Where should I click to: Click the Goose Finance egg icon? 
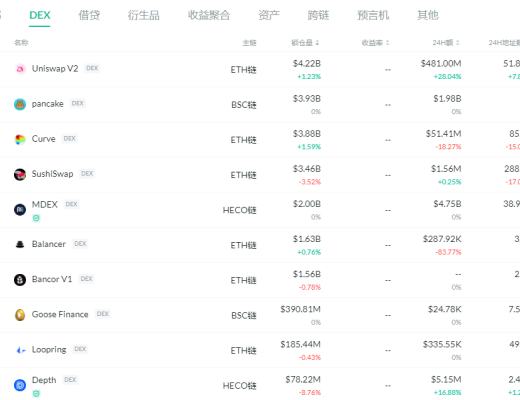click(x=20, y=315)
